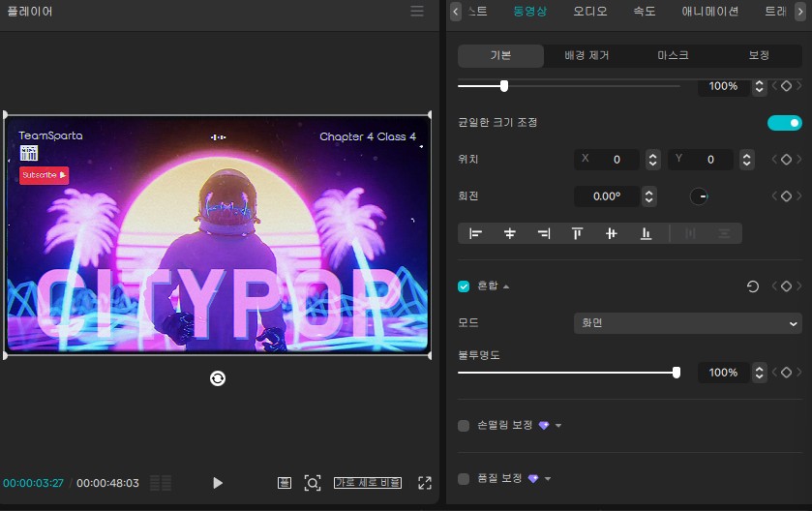
Task: Click the scale value stepper arrows
Action: coord(759,86)
